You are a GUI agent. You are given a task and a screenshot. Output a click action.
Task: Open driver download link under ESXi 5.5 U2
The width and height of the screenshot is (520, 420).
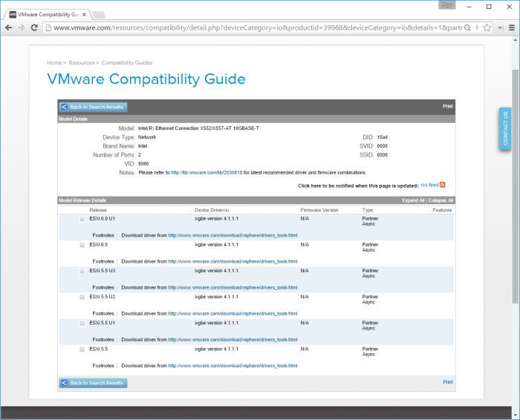233,313
